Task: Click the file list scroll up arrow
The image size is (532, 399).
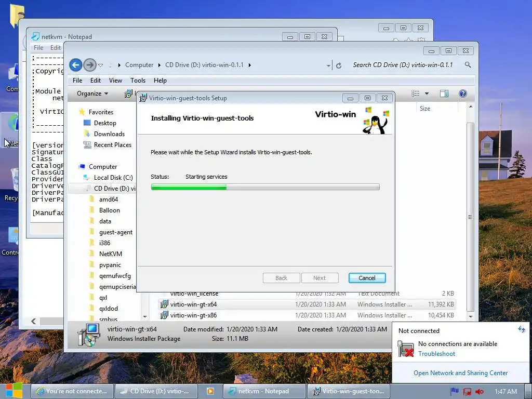Action: 471,107
